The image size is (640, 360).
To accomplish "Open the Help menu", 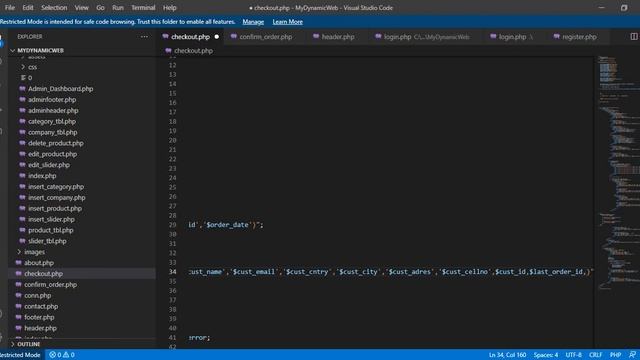I will pos(169,8).
